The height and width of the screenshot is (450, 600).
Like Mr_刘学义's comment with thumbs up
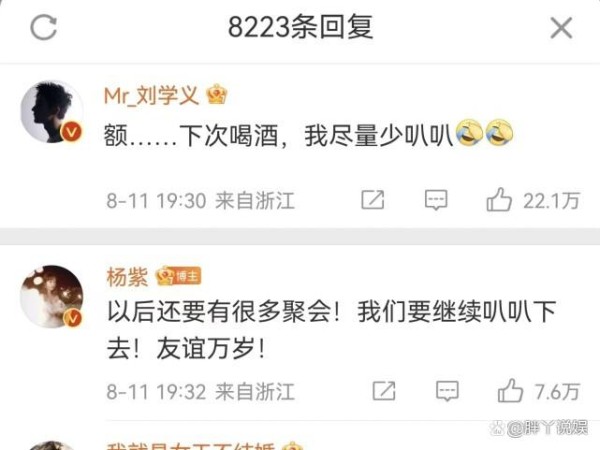(499, 199)
